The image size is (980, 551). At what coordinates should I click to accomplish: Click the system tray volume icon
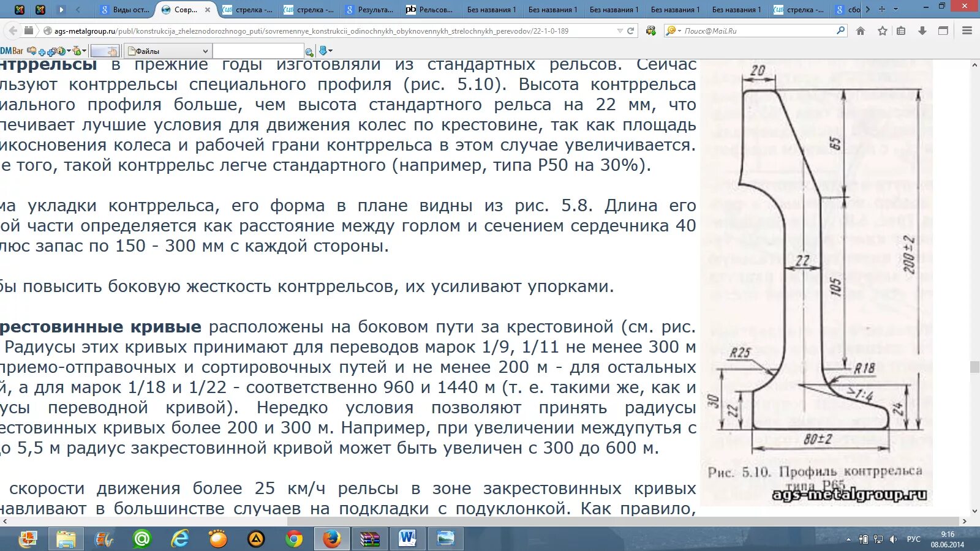point(893,539)
